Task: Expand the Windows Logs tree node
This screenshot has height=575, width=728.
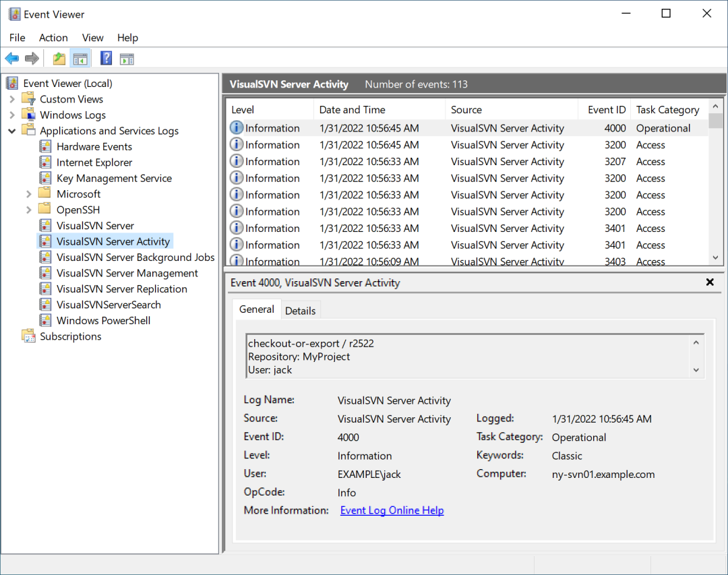Action: pyautogui.click(x=12, y=115)
